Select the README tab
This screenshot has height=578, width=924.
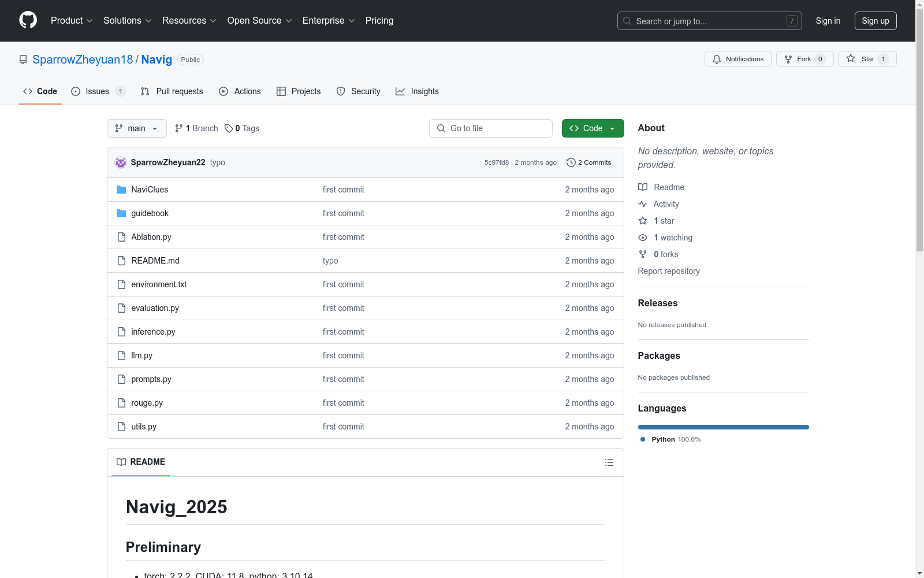tap(141, 462)
